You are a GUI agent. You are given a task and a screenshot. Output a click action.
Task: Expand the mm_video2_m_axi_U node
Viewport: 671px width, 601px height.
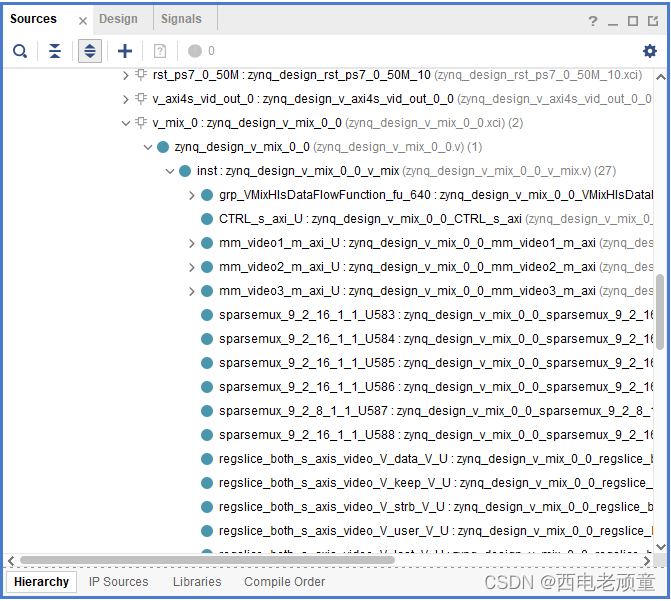192,268
